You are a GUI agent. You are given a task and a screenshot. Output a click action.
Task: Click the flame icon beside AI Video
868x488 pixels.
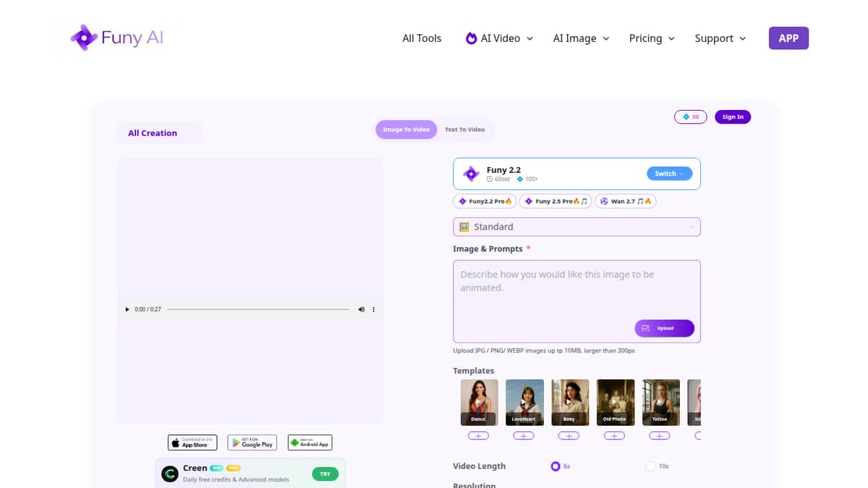tap(471, 38)
